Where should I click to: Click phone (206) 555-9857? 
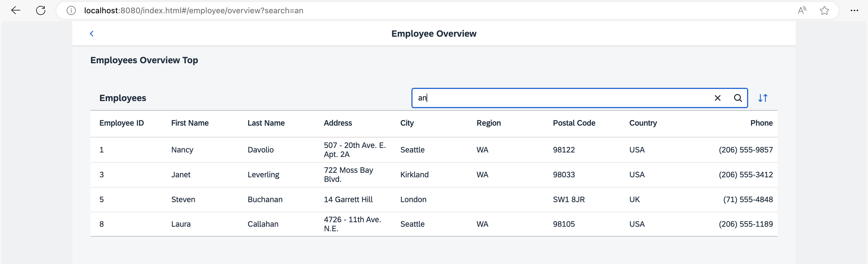(x=746, y=150)
